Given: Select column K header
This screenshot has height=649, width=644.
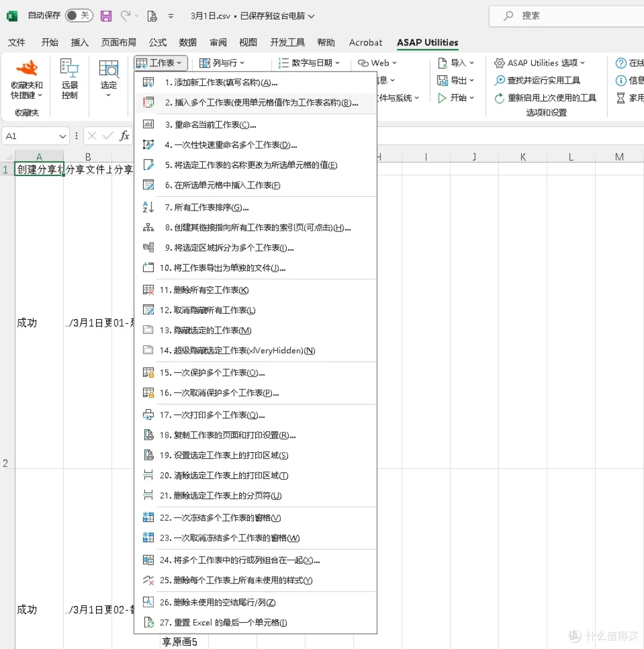Looking at the screenshot, I should (523, 157).
